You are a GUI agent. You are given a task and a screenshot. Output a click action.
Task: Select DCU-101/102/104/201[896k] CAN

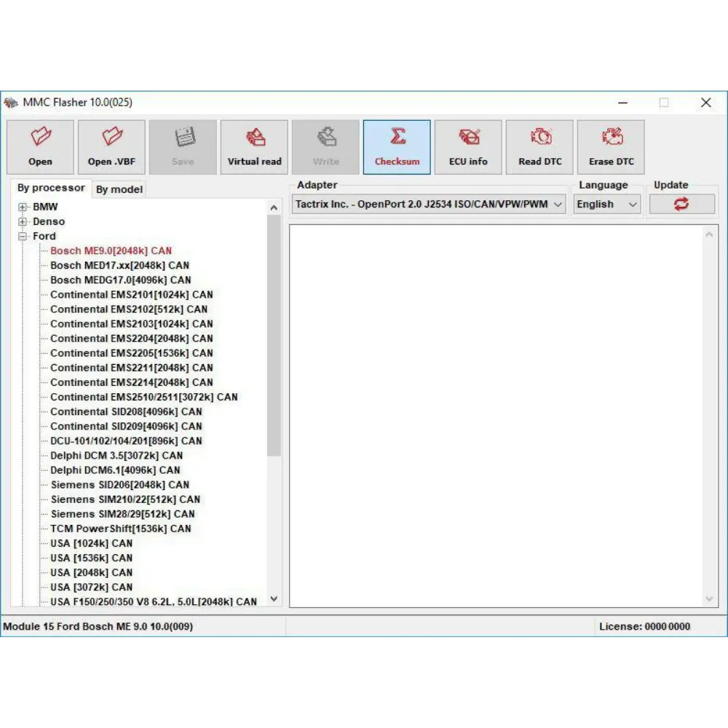click(x=126, y=441)
